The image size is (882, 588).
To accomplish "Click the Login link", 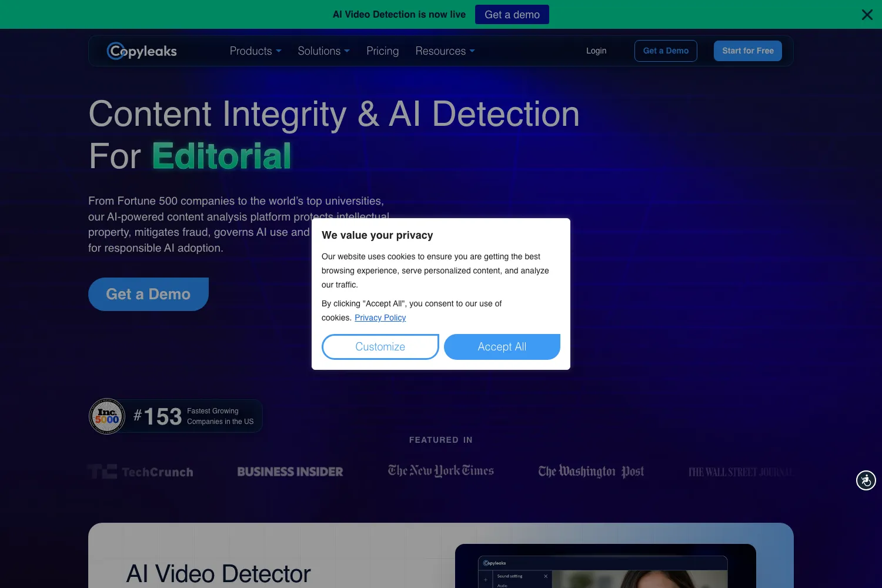I will click(596, 51).
